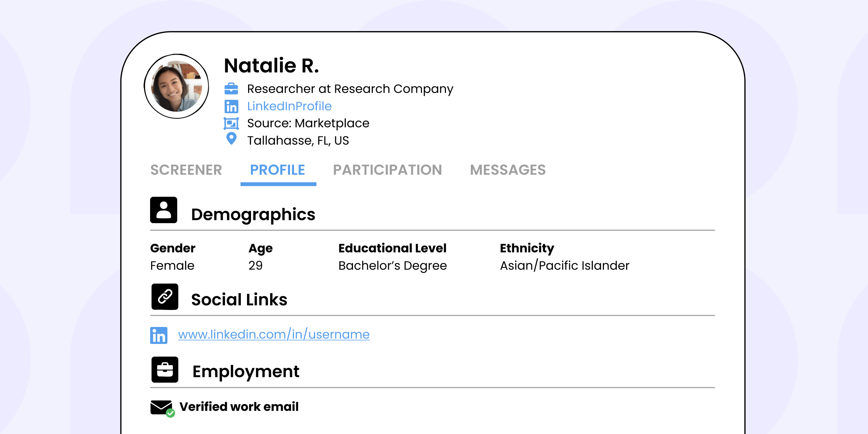Click the Social Links chain icon
Screen dimensions: 868x434
point(165,297)
